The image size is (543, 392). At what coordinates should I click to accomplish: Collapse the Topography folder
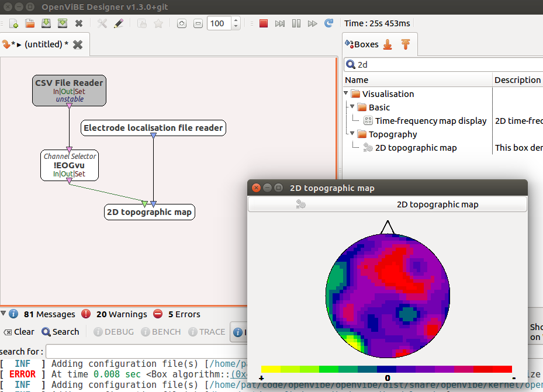point(352,133)
